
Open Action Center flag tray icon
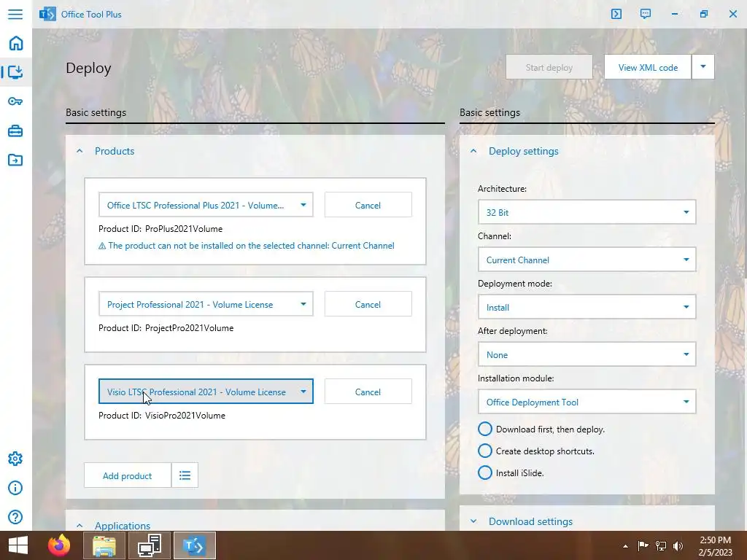tap(643, 545)
